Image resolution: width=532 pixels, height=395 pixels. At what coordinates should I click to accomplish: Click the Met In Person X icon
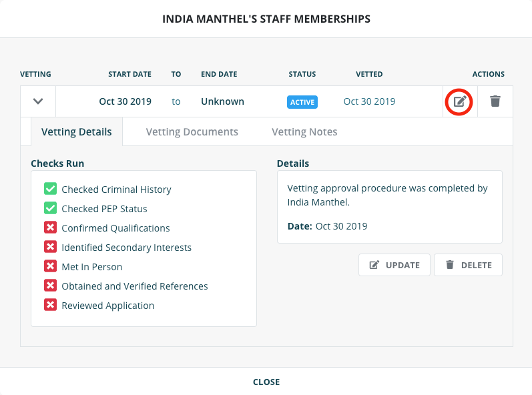point(50,266)
